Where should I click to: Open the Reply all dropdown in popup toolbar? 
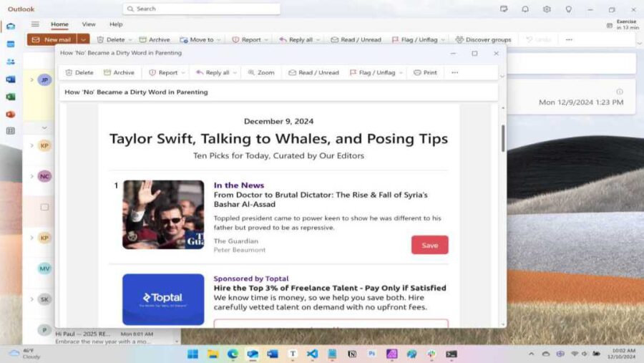[x=236, y=72]
